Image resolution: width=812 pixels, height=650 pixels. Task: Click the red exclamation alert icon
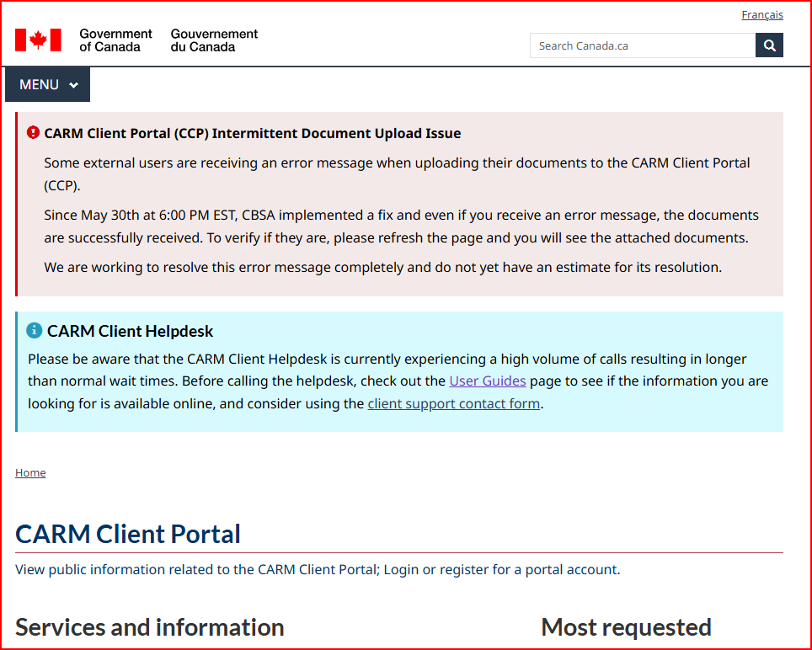(x=32, y=132)
